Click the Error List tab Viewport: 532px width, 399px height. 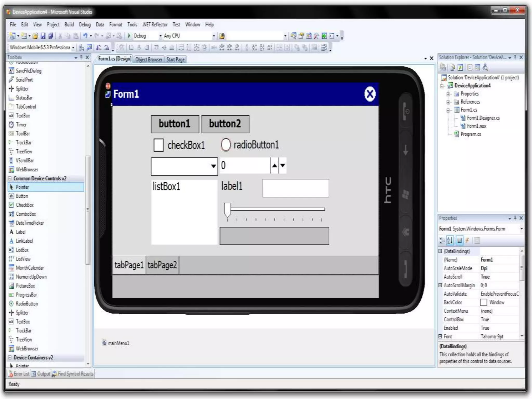click(19, 374)
